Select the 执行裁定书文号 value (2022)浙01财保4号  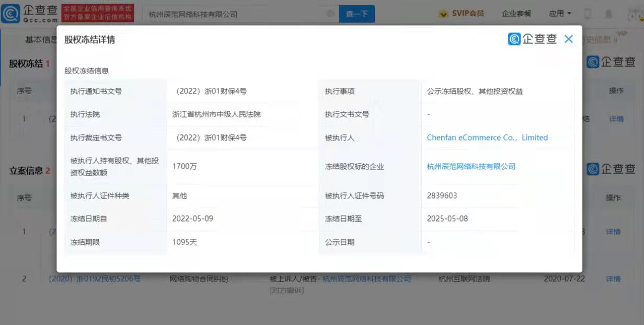click(x=209, y=137)
